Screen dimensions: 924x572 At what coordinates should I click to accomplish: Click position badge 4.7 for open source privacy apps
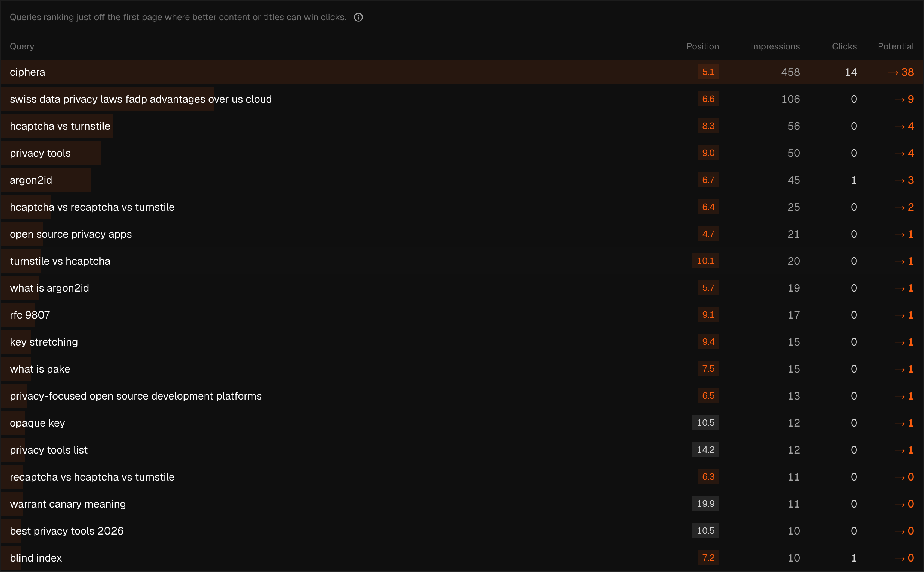[708, 234]
